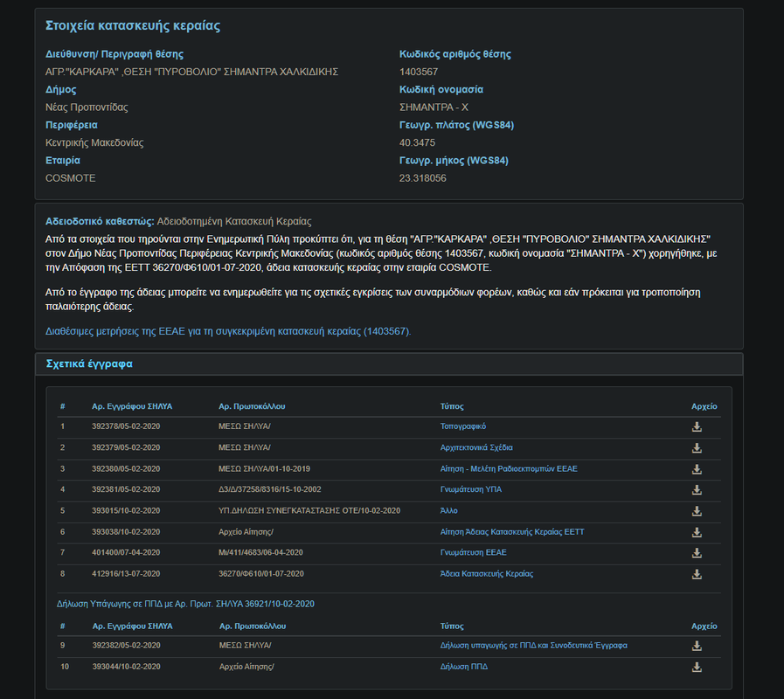The image size is (784, 699).
Task: Select code name ΣΗΜΑΝΤΡΑ - Χ
Action: click(434, 107)
